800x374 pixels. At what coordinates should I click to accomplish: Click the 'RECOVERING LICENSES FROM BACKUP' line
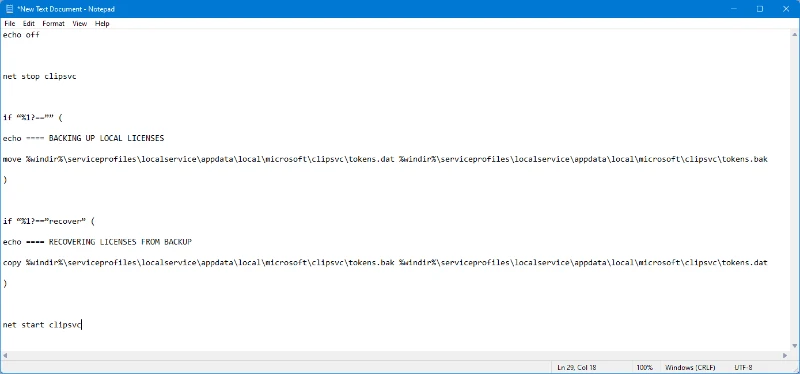pos(97,242)
